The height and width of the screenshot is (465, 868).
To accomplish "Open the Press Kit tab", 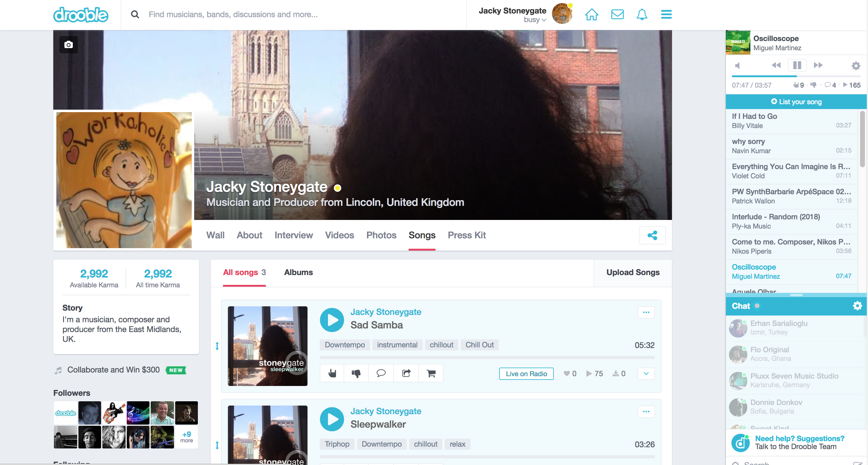I will (x=467, y=235).
